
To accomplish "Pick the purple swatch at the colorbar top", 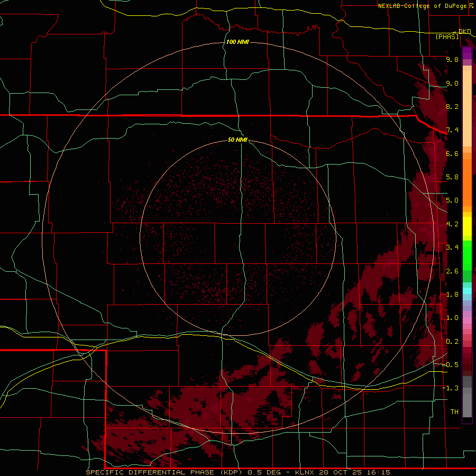I will point(467,53).
